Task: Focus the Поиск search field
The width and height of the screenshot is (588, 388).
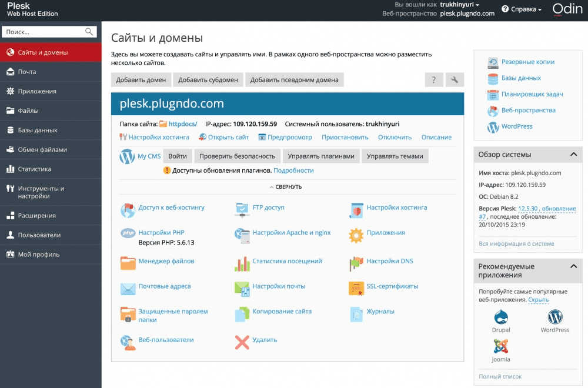Action: (x=49, y=32)
